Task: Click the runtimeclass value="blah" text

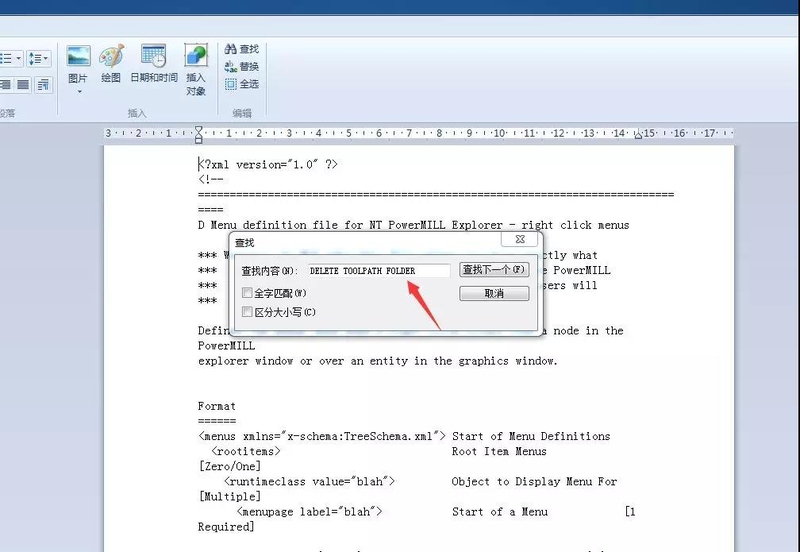Action: (309, 482)
